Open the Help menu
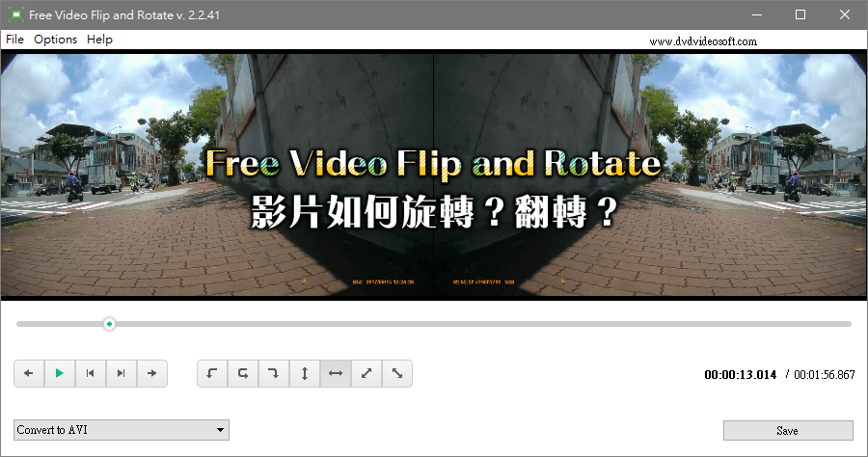The width and height of the screenshot is (868, 457). tap(99, 40)
